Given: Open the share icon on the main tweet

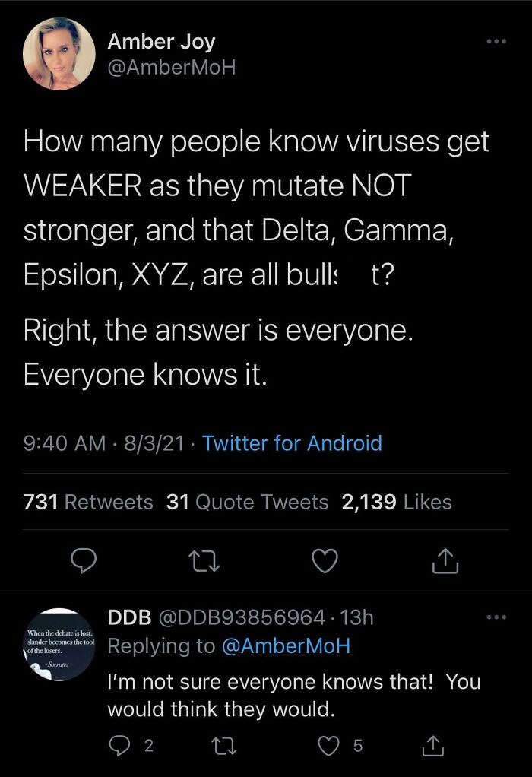Looking at the screenshot, I should pos(445,561).
